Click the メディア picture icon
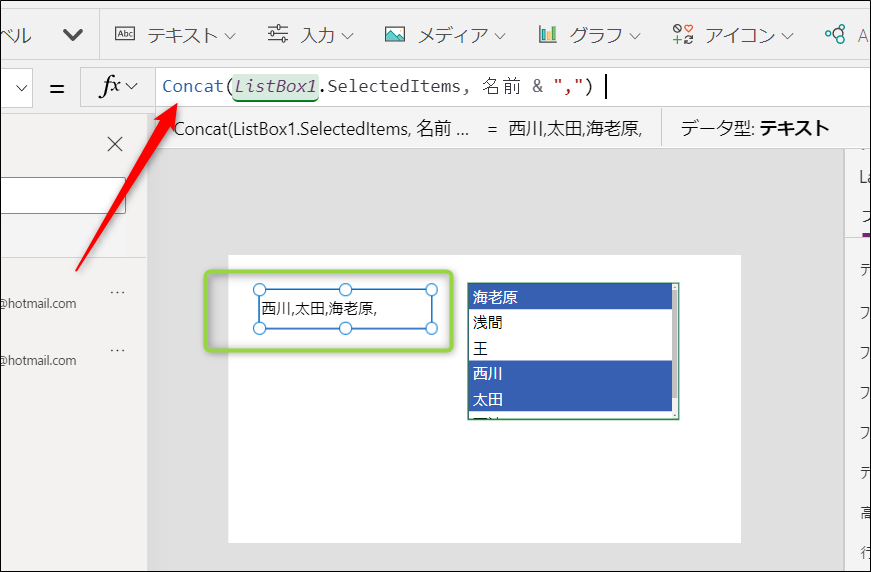 tap(395, 35)
